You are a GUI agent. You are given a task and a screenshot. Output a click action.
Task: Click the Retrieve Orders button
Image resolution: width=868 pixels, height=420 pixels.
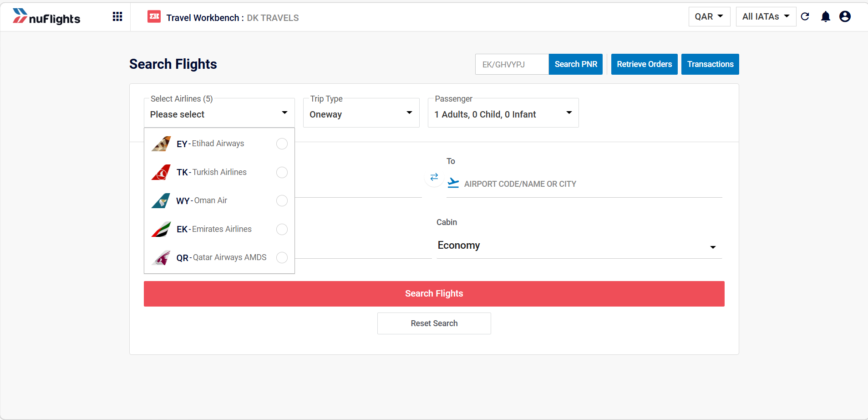(645, 64)
